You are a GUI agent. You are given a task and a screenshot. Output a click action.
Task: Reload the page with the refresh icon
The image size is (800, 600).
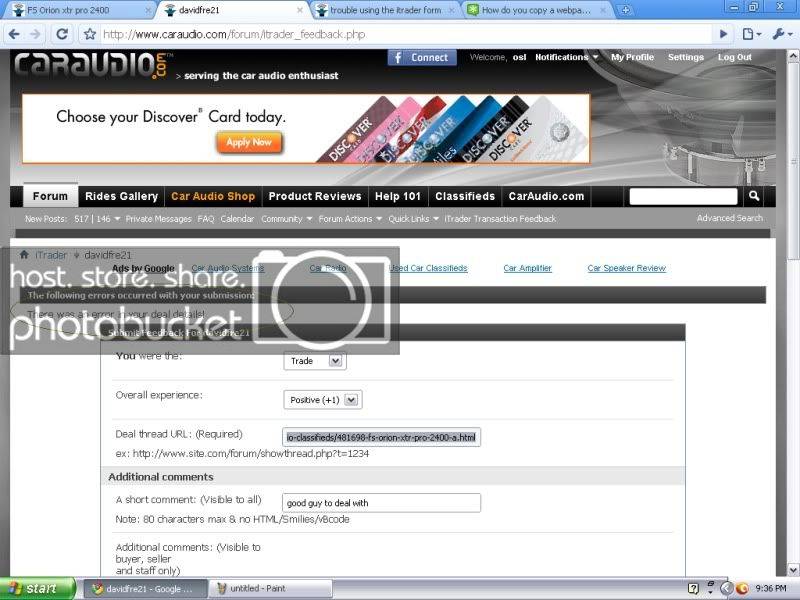[x=62, y=34]
